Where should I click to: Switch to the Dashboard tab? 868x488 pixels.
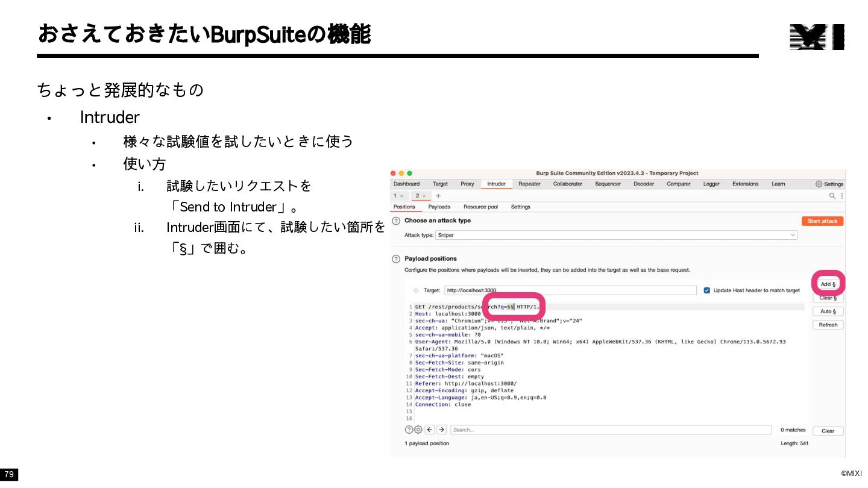pos(406,184)
